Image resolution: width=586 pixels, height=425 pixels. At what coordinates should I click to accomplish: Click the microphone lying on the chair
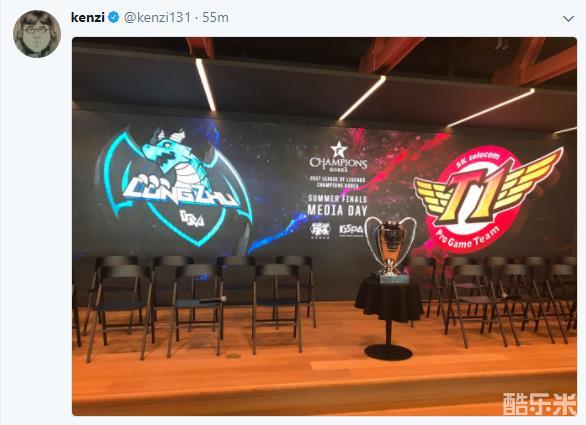tap(213, 299)
